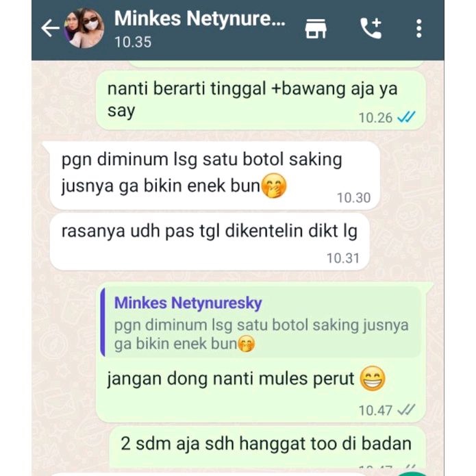
Task: Tap hand-over-mouth emoji after 'enek bun'
Action: (273, 186)
